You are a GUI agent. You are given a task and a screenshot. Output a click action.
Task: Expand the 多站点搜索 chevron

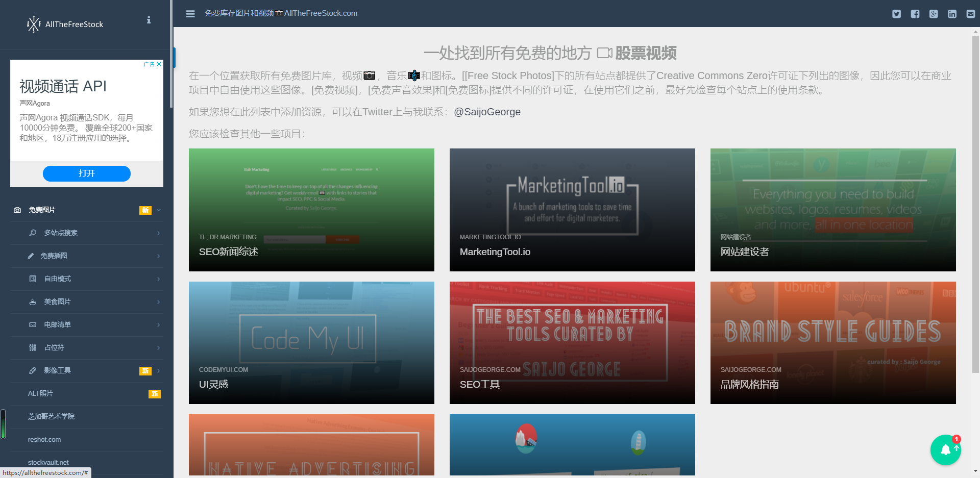point(159,233)
